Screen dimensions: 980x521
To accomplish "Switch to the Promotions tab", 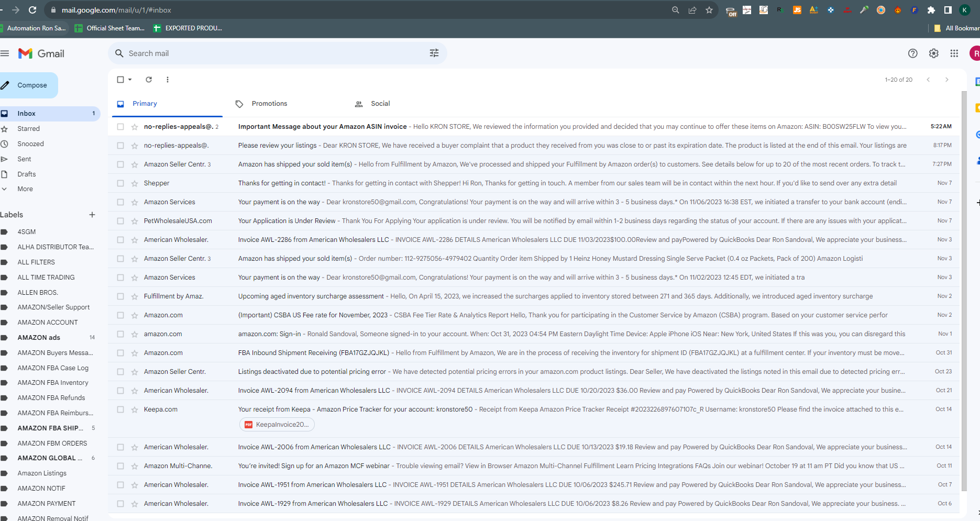I will pyautogui.click(x=269, y=104).
